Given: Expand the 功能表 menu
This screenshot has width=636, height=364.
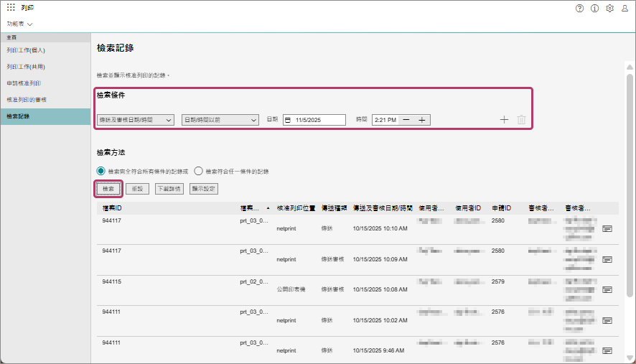Looking at the screenshot, I should coord(20,24).
